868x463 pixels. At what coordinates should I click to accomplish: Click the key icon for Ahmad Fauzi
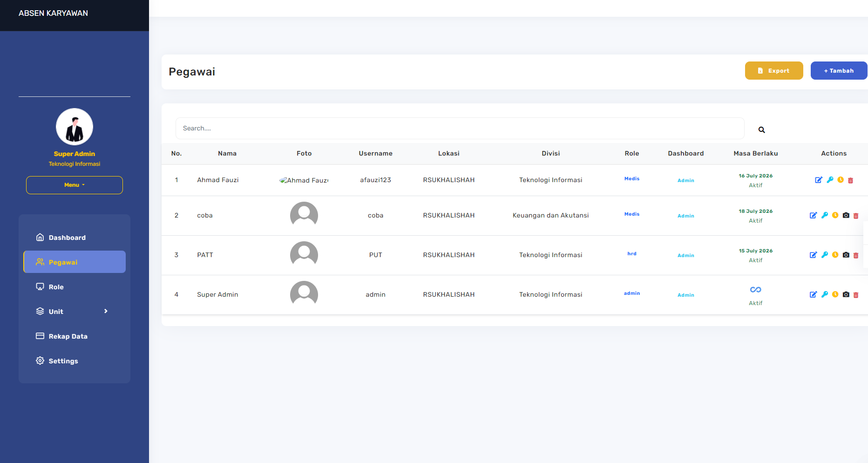point(830,180)
